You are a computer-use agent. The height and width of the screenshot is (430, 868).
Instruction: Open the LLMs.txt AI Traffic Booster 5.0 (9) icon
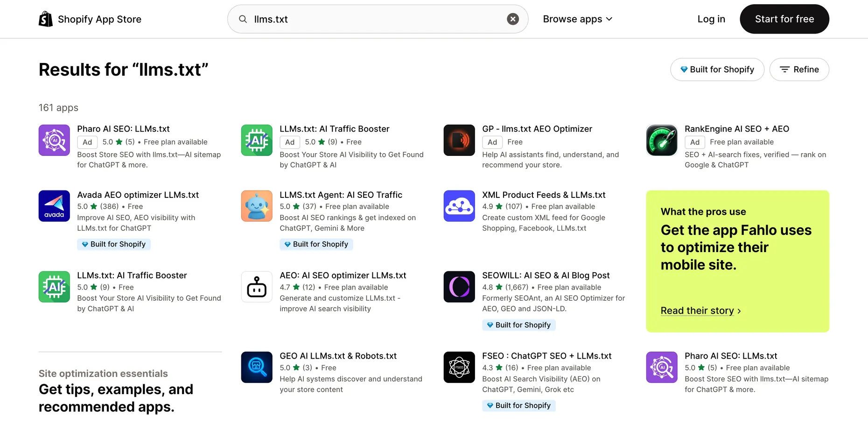click(x=54, y=287)
